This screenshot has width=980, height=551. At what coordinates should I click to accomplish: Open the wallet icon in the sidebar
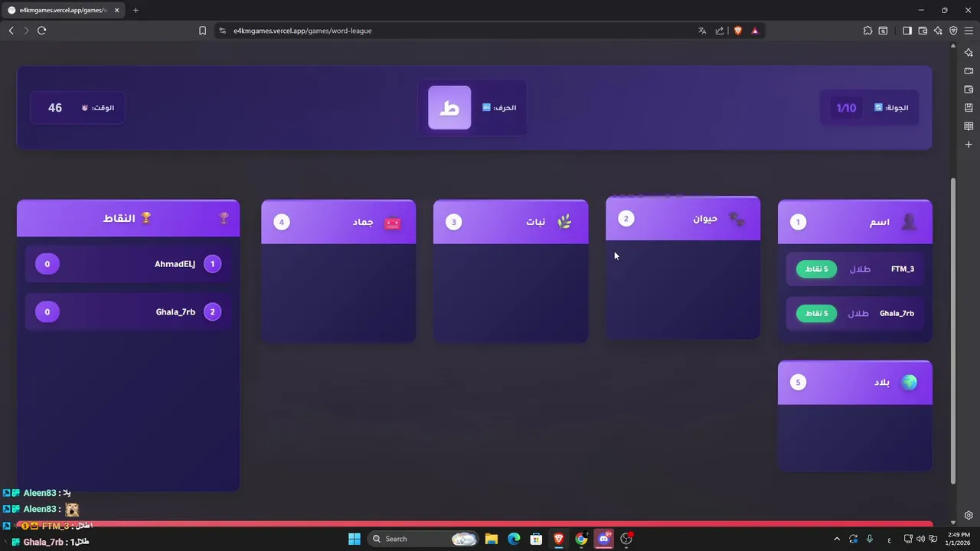[x=969, y=90]
